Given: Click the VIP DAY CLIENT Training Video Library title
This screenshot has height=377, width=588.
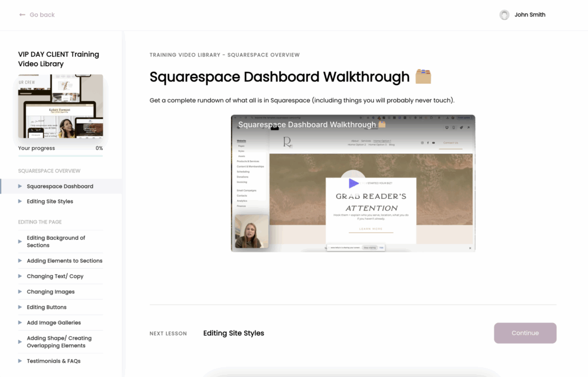Looking at the screenshot, I should 59,59.
